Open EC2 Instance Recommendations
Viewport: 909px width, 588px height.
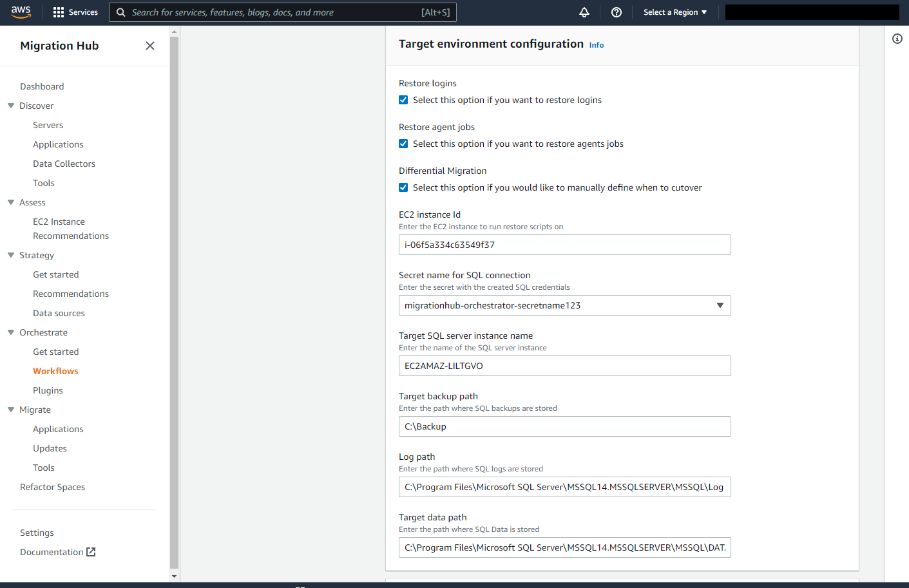71,229
